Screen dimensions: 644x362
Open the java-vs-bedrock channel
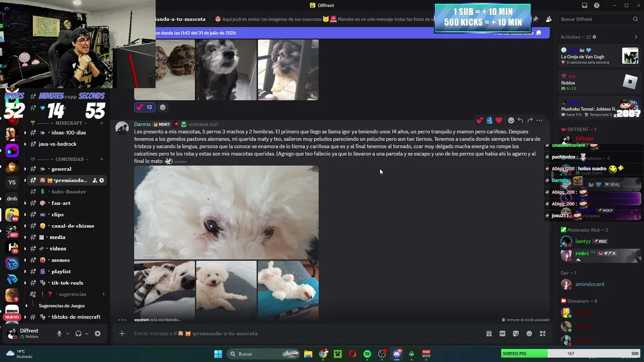(66, 144)
